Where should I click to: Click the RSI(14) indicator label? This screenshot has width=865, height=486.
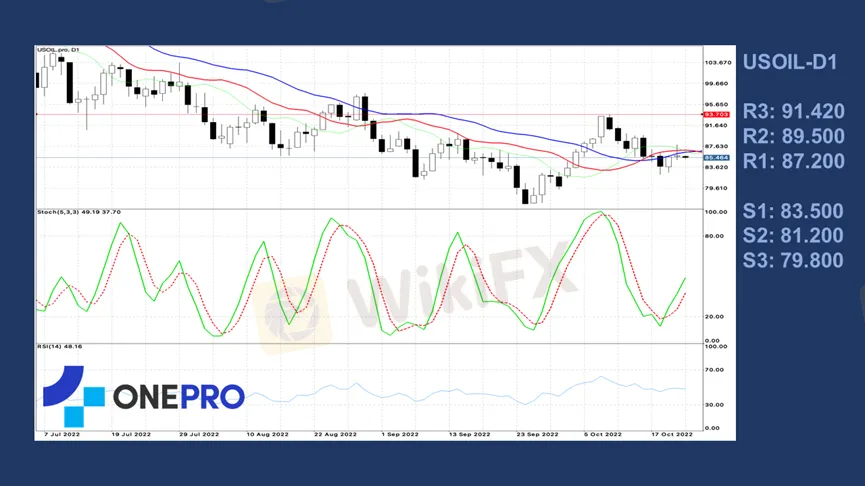coord(61,346)
